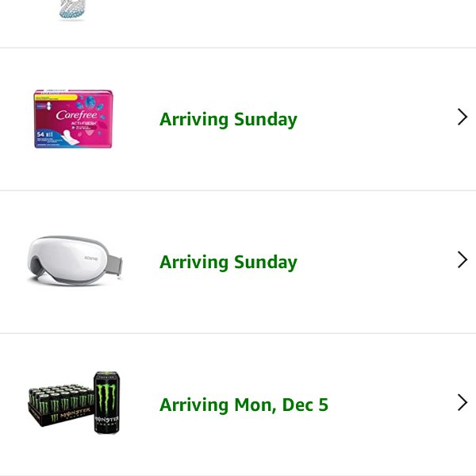Open Monster energy order details chevron

[463, 403]
